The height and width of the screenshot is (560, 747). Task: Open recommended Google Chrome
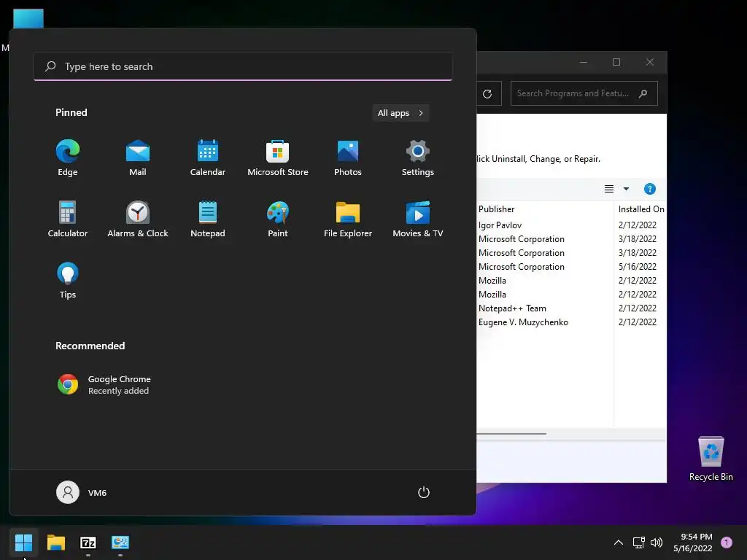tap(104, 385)
